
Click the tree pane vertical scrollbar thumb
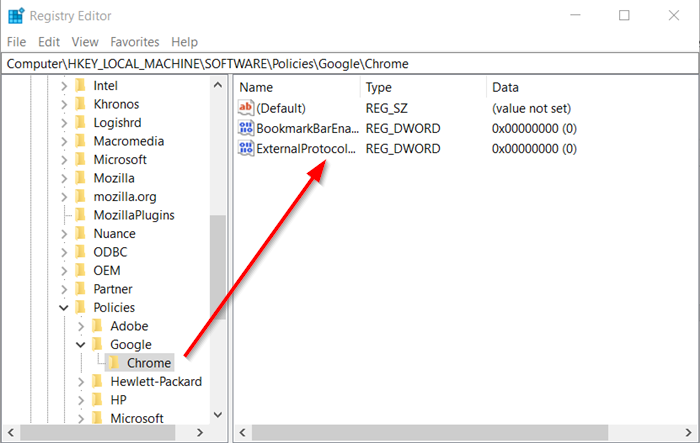[218, 267]
